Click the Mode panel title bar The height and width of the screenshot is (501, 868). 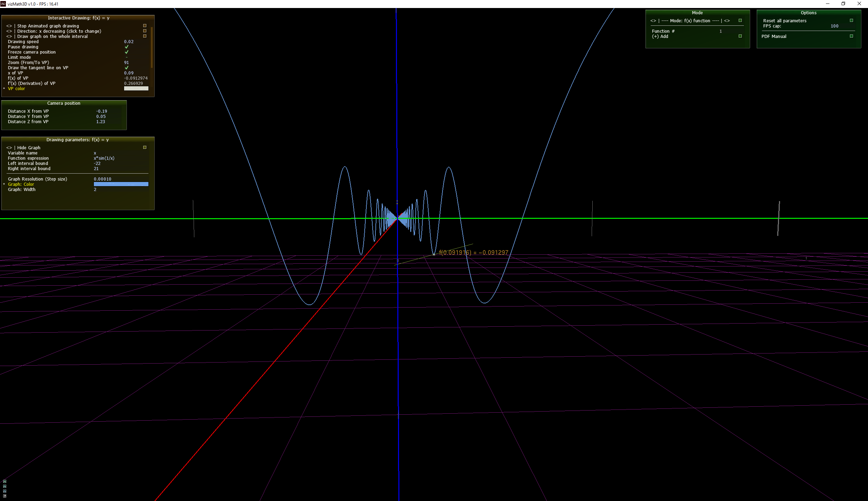coord(697,13)
